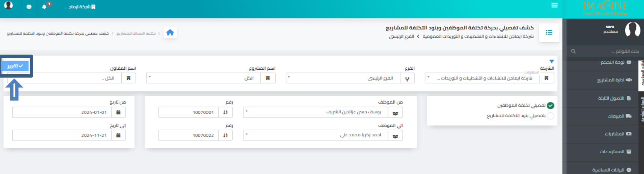Toggle the hamburger menu icon
The width and height of the screenshot is (644, 174).
pyautogui.click(x=554, y=5)
